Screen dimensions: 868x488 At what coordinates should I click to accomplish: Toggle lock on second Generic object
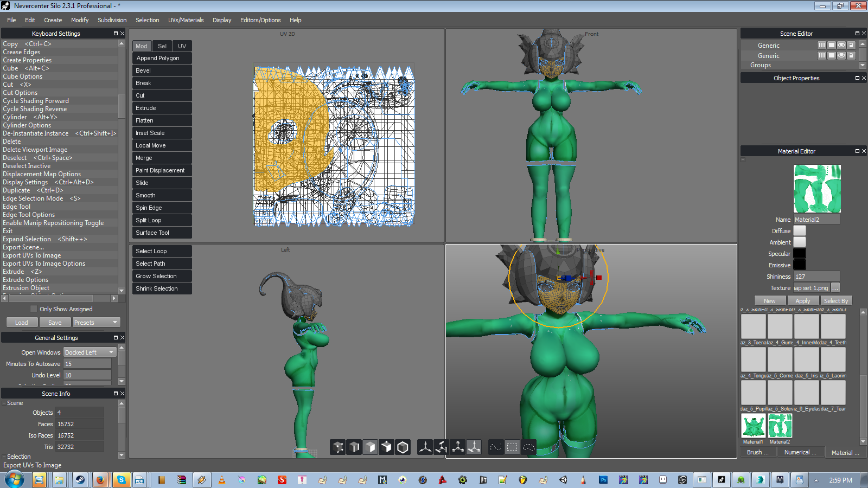tap(851, 56)
